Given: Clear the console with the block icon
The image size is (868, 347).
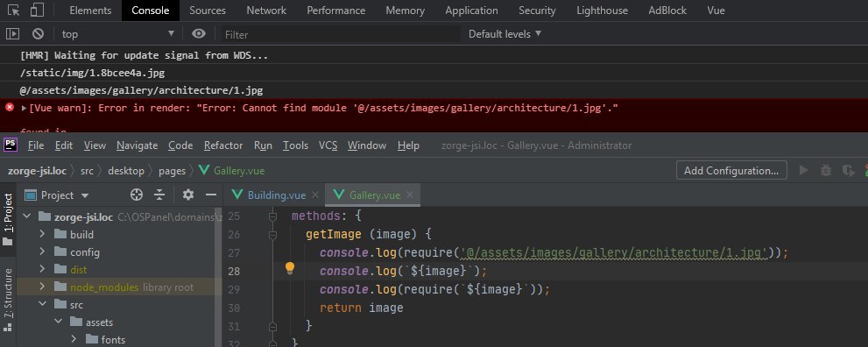Looking at the screenshot, I should pyautogui.click(x=38, y=34).
